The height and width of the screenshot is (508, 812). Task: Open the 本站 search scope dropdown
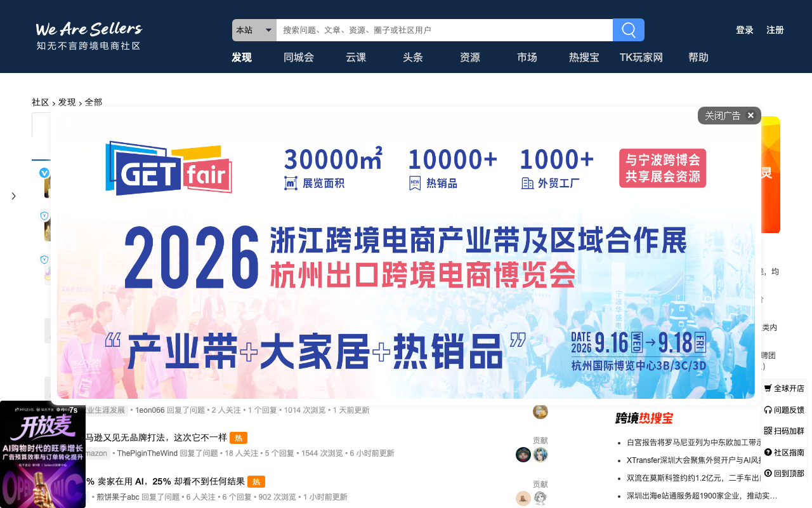pyautogui.click(x=254, y=30)
